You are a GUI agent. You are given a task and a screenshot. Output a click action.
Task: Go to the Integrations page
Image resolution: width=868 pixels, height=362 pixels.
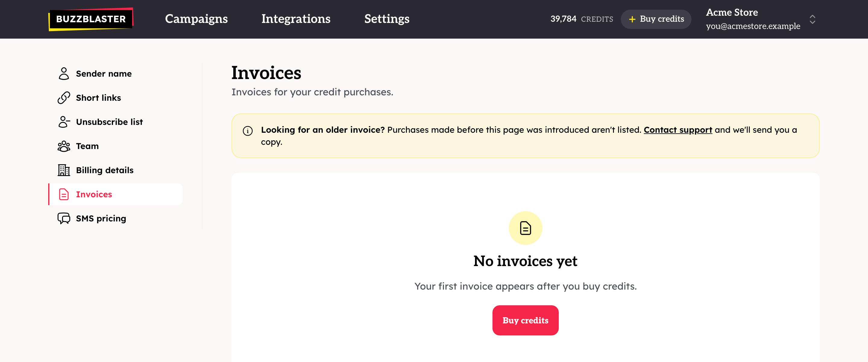coord(296,19)
